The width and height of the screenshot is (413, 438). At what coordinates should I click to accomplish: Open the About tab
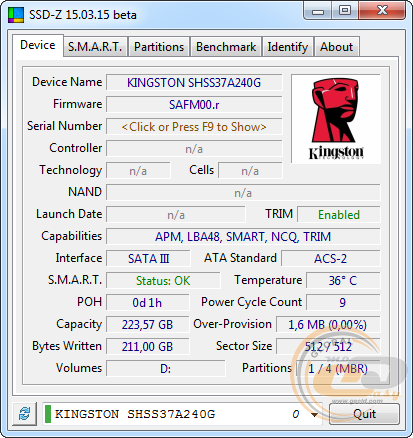337,47
